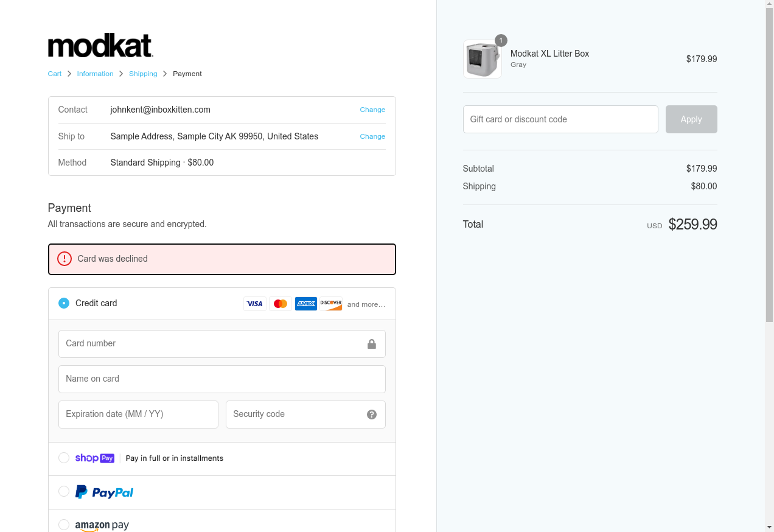Image resolution: width=774 pixels, height=532 pixels.
Task: Focus the Gift card or discount code field
Action: [x=560, y=119]
